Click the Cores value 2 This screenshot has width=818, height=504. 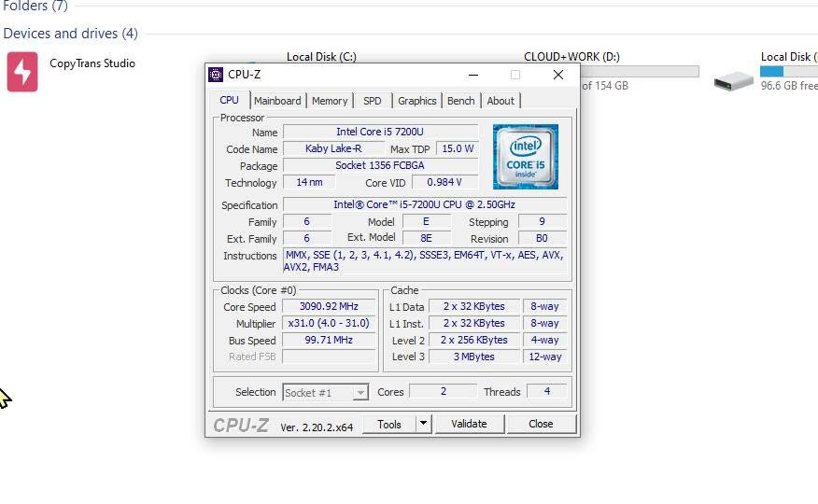(x=443, y=391)
